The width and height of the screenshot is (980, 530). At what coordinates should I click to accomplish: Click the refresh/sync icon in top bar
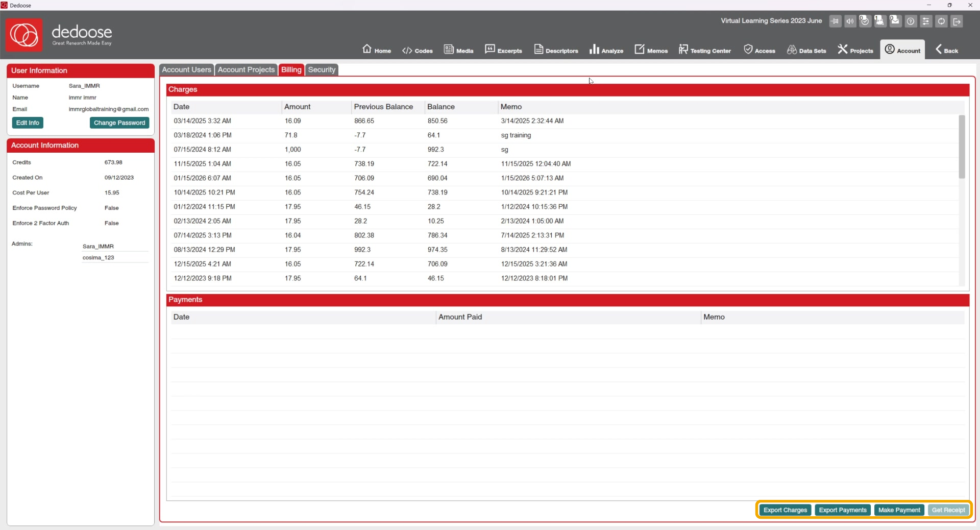(942, 21)
